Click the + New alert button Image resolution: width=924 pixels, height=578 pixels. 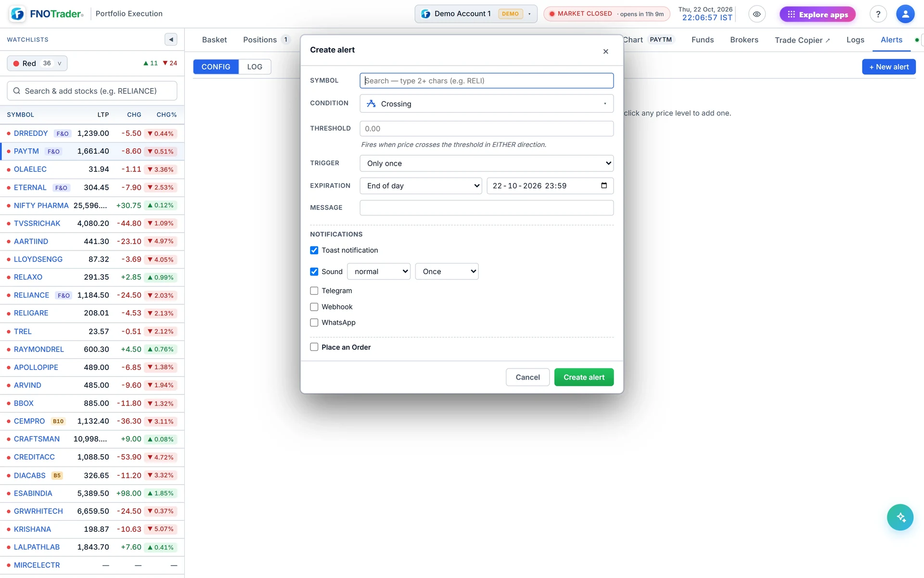click(x=889, y=67)
